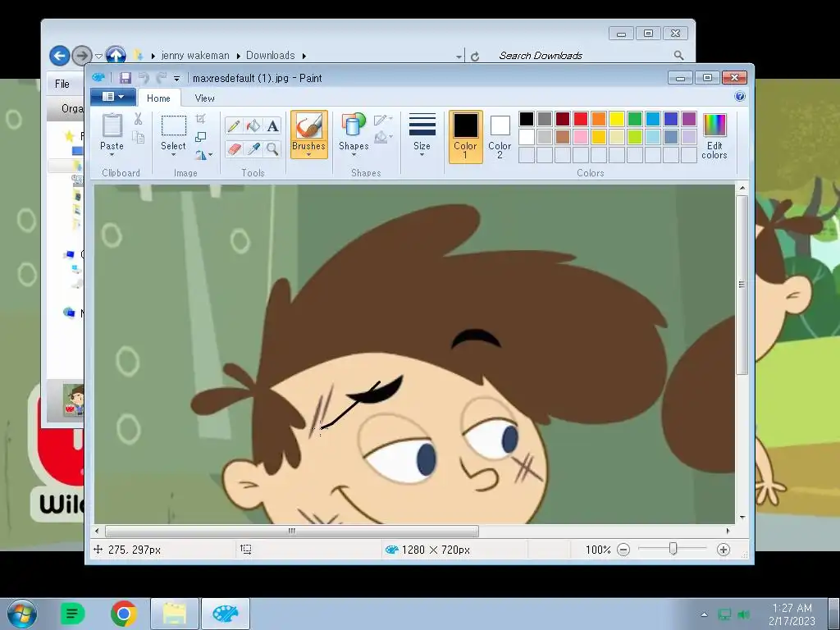Click image thumbnail in Explorer details pane
Image resolution: width=840 pixels, height=630 pixels.
point(73,399)
